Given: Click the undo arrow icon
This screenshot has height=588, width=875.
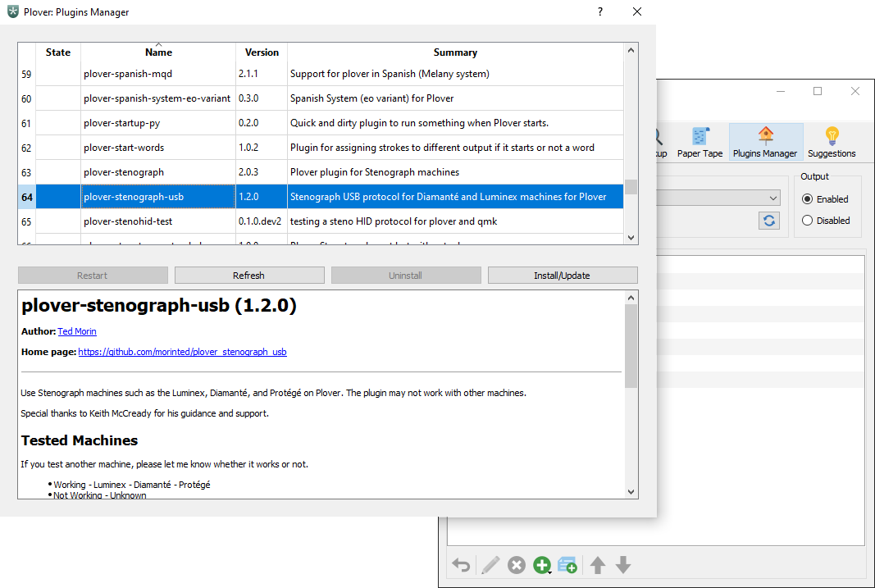Looking at the screenshot, I should point(462,565).
